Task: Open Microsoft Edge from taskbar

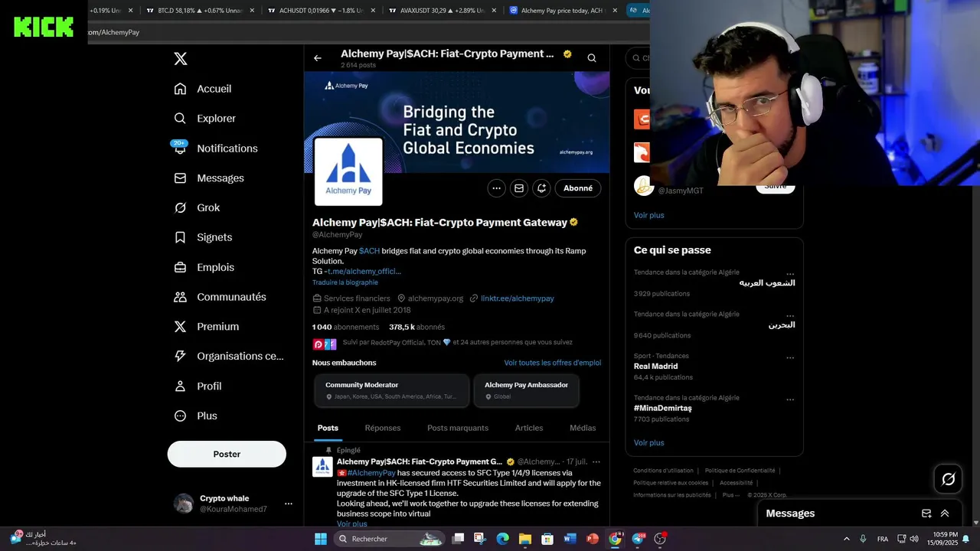Action: tap(502, 539)
